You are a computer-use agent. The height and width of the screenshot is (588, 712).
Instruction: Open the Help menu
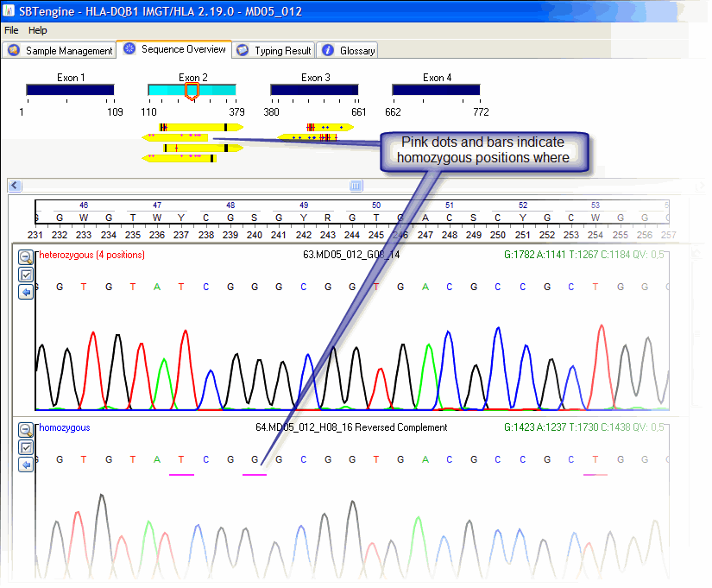point(38,30)
